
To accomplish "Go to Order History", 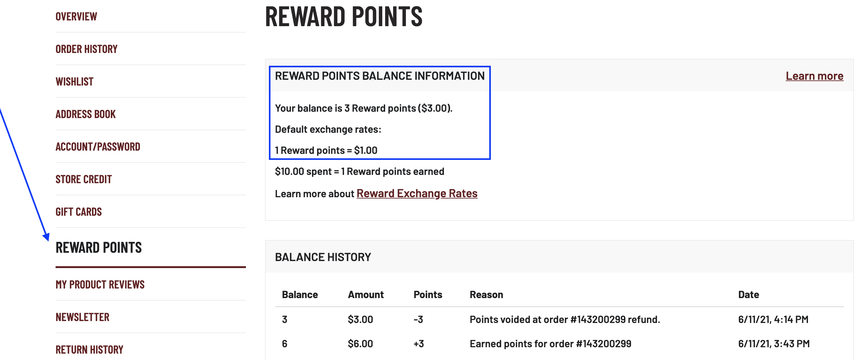I will point(86,49).
